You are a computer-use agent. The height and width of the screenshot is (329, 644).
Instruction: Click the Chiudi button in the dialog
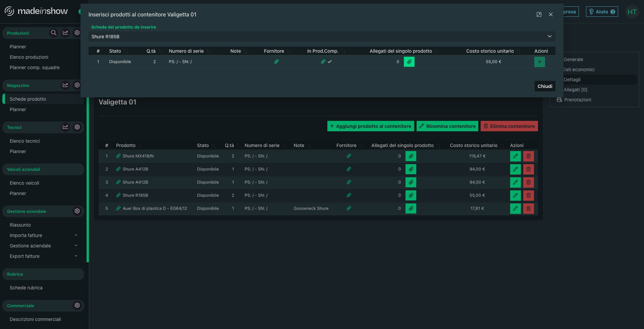[545, 86]
